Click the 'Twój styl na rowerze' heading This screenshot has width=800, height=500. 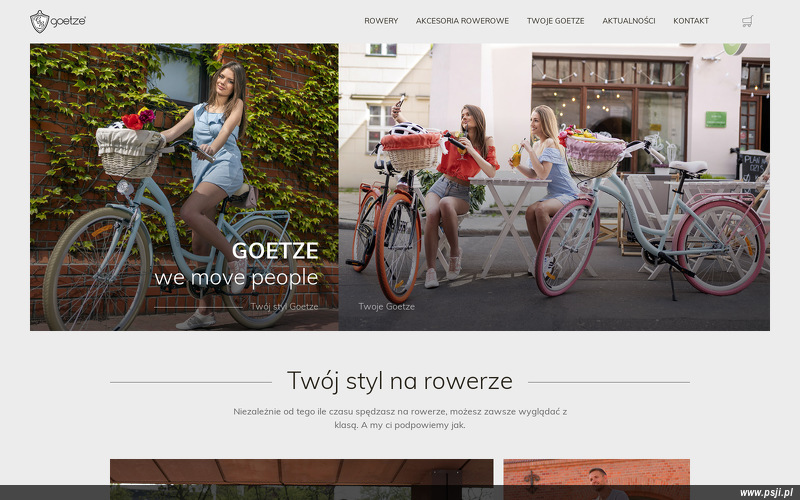coord(399,381)
